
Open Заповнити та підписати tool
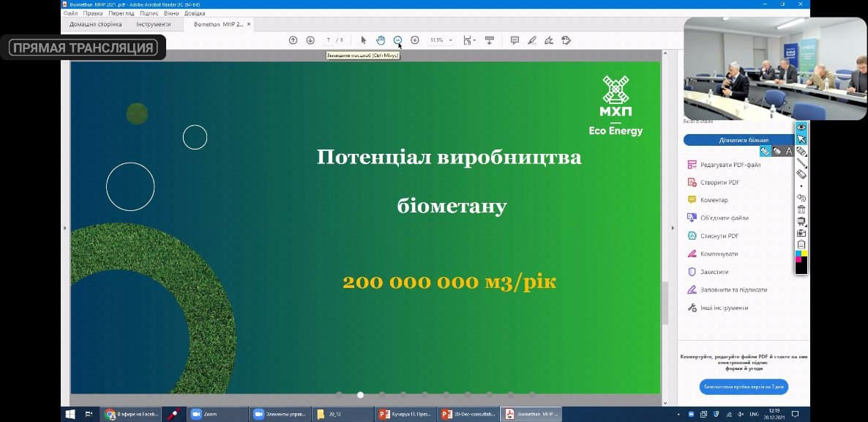(727, 289)
